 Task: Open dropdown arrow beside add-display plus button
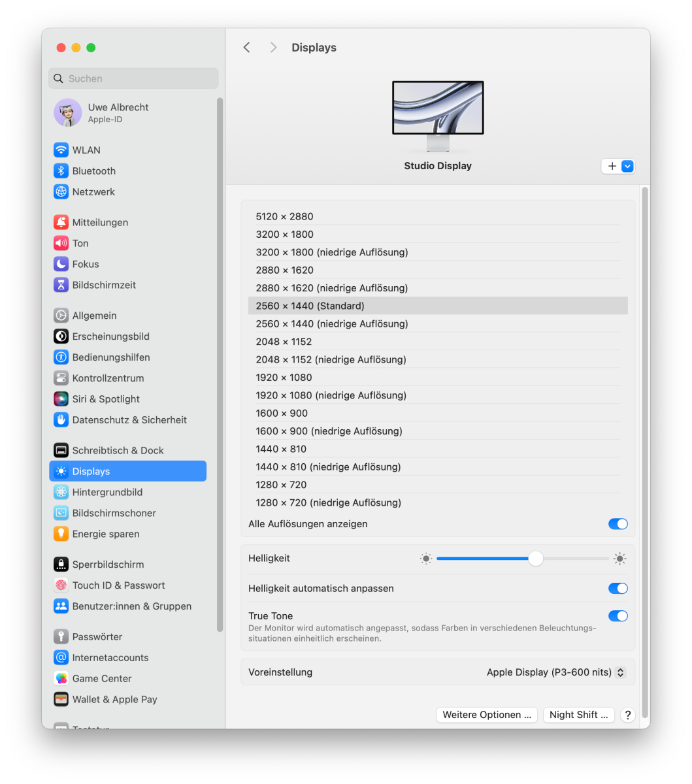627,167
